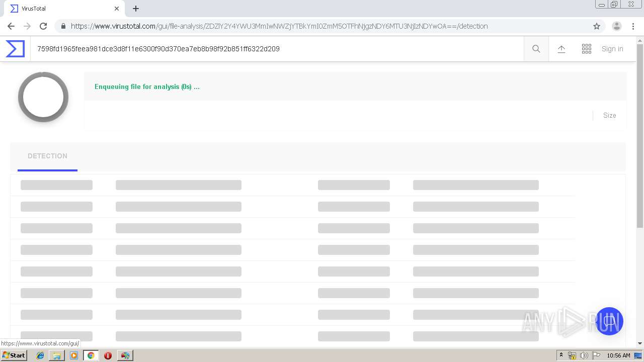The height and width of the screenshot is (362, 644).
Task: Click the site padlock icon
Action: point(63,26)
